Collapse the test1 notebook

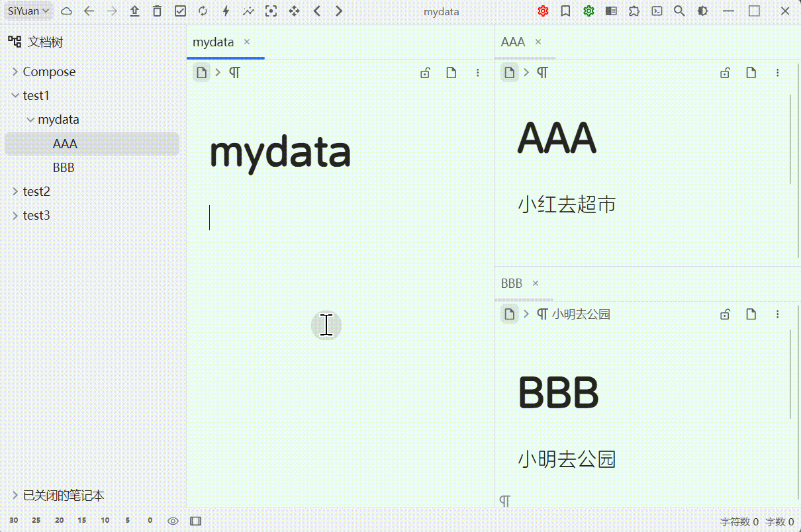[x=15, y=95]
